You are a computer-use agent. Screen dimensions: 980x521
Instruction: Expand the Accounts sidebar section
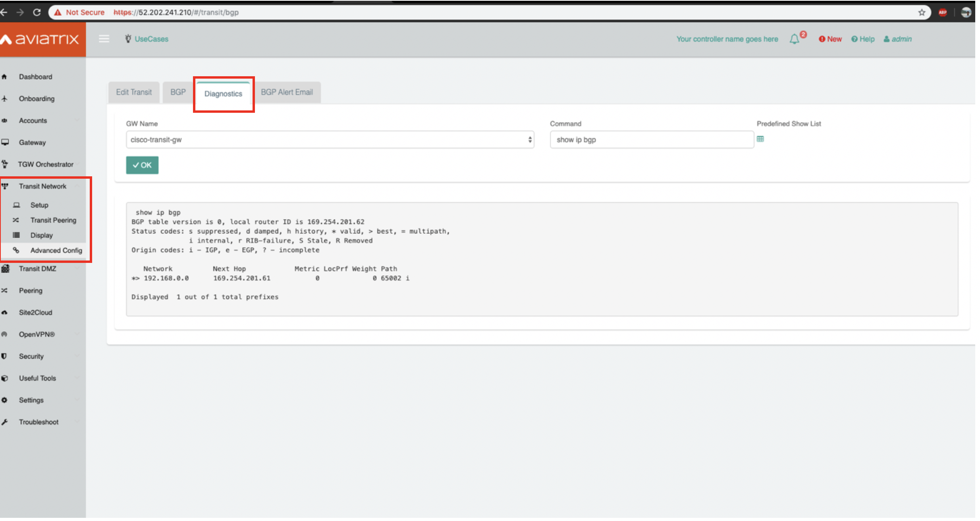point(33,120)
